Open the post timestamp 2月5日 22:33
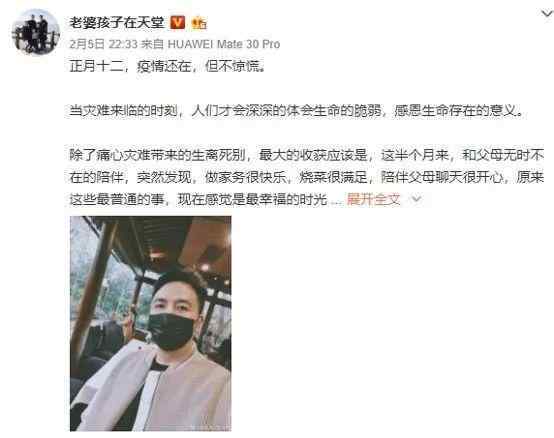The width and height of the screenshot is (554, 438). coord(103,44)
